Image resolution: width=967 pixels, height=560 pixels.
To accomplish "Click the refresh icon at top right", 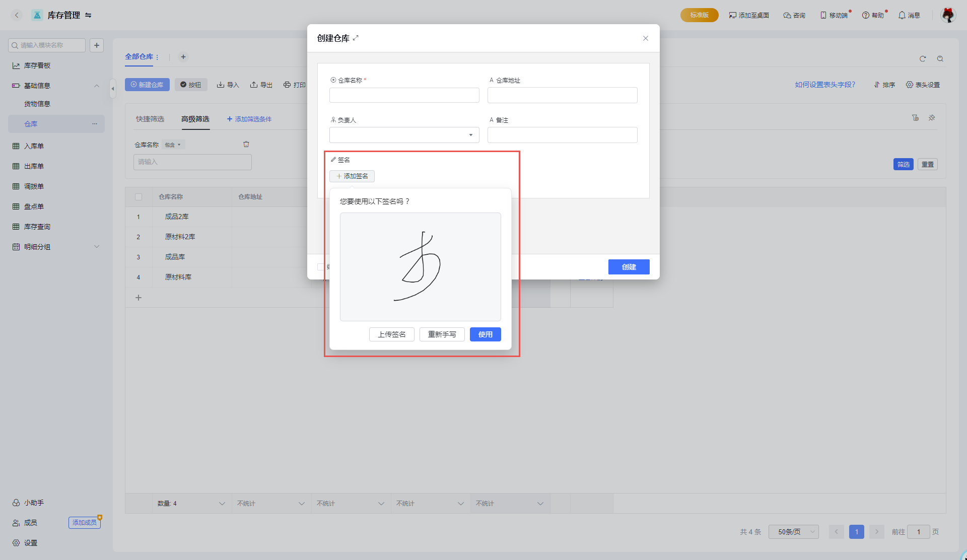I will pyautogui.click(x=923, y=59).
